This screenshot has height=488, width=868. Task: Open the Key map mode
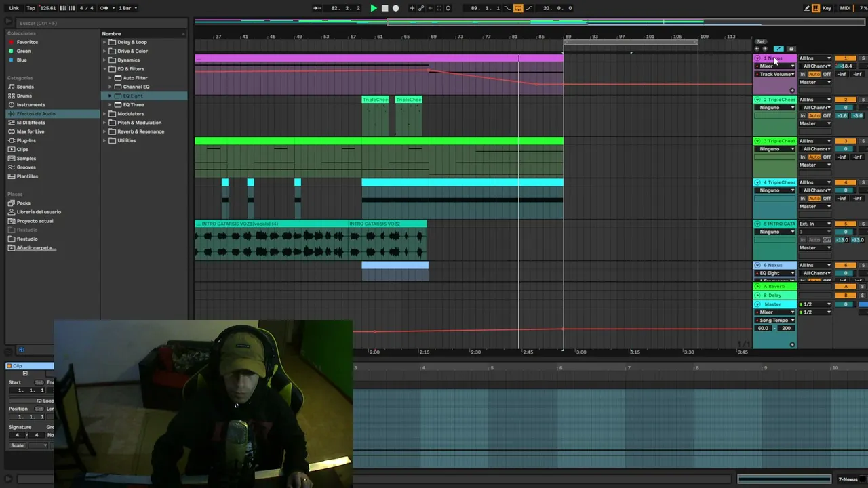[x=827, y=8]
